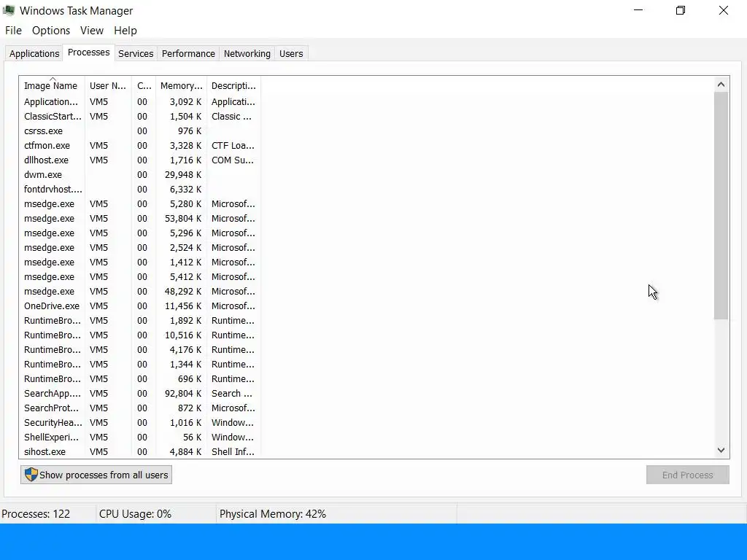Open the View menu
Image resolution: width=747 pixels, height=560 pixels.
(91, 31)
